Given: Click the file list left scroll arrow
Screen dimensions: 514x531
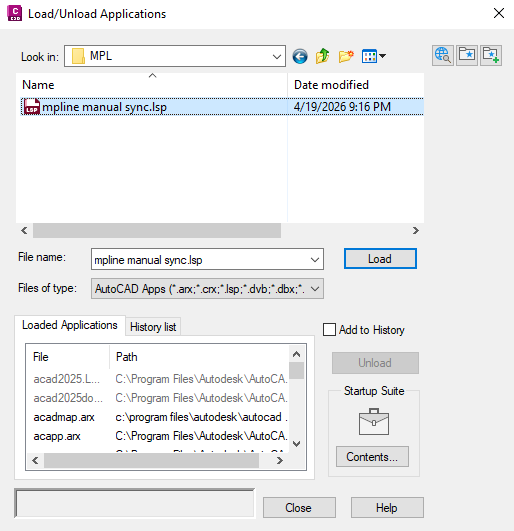Looking at the screenshot, I should click(24, 231).
